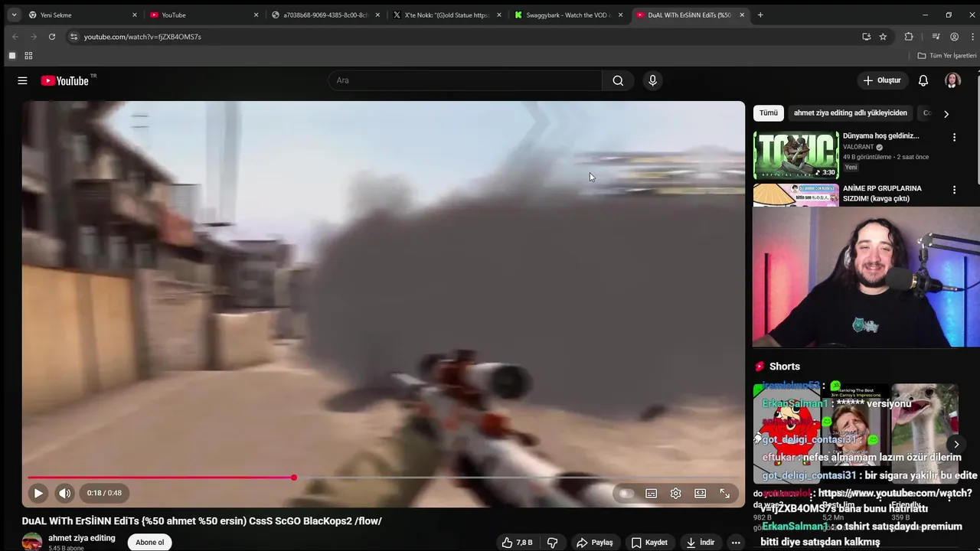The image size is (980, 551).
Task: Open the media controls icon in toolbar
Action: point(936,37)
